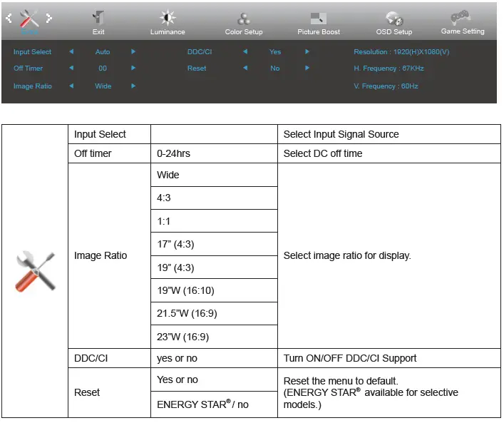The width and height of the screenshot is (504, 423).
Task: Click the Image Ratio table cell
Action: 109,256
